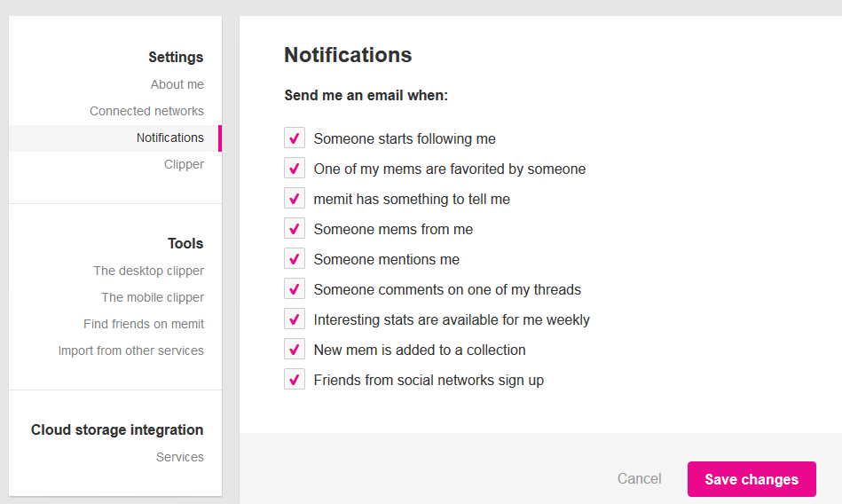Image resolution: width=842 pixels, height=504 pixels.
Task: Disable 'memit has something to tell me' notification
Action: [x=295, y=198]
